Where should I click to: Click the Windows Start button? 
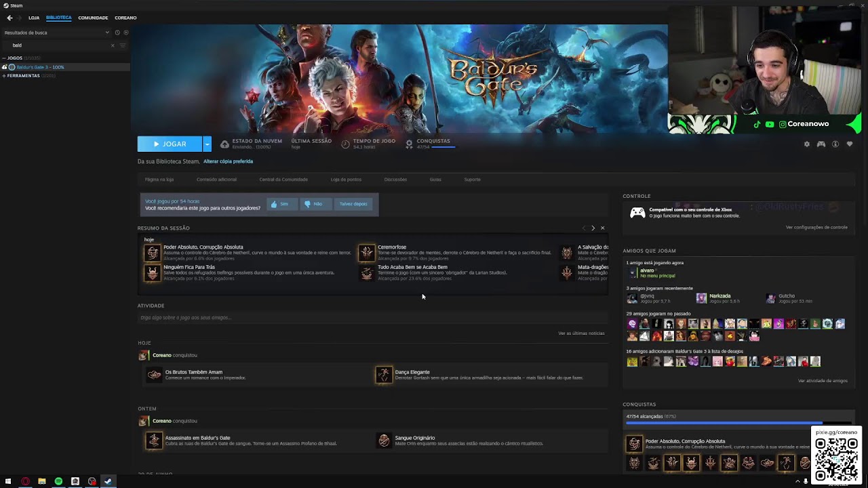[x=8, y=481]
